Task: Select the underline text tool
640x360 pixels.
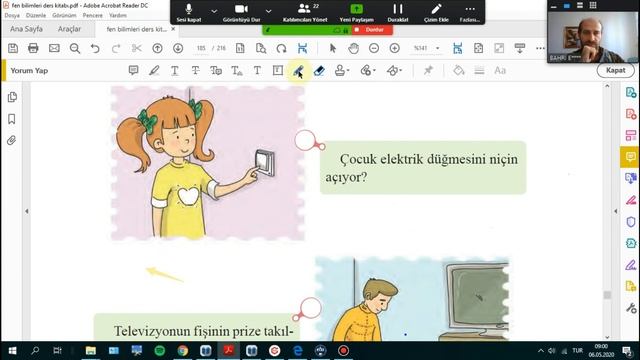Action: (x=175, y=71)
